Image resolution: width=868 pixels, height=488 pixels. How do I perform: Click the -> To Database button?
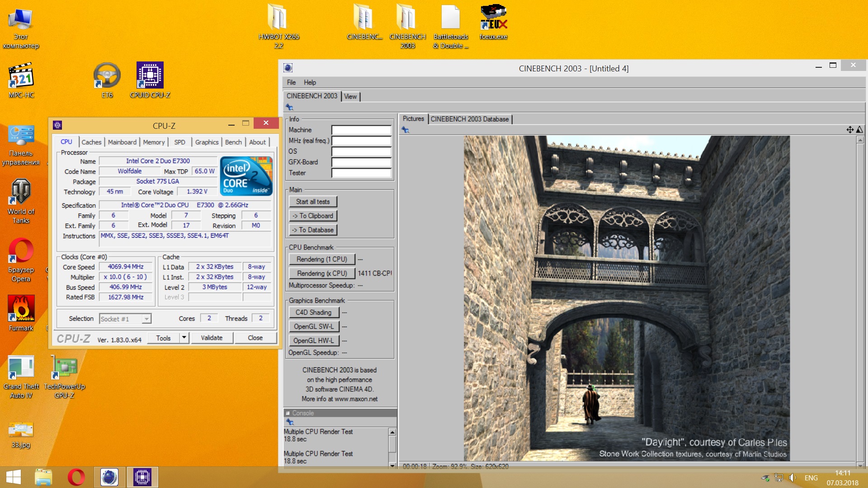click(313, 230)
